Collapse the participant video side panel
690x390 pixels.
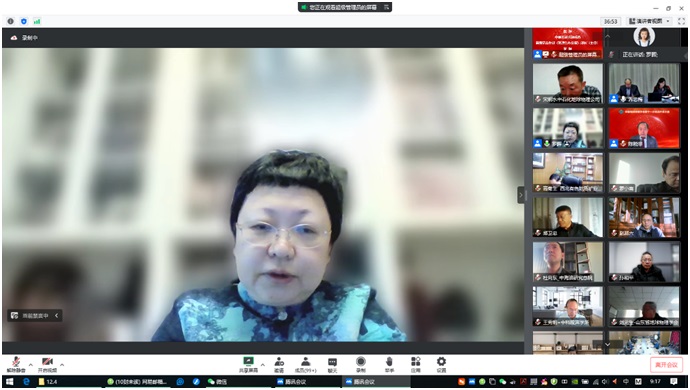521,195
